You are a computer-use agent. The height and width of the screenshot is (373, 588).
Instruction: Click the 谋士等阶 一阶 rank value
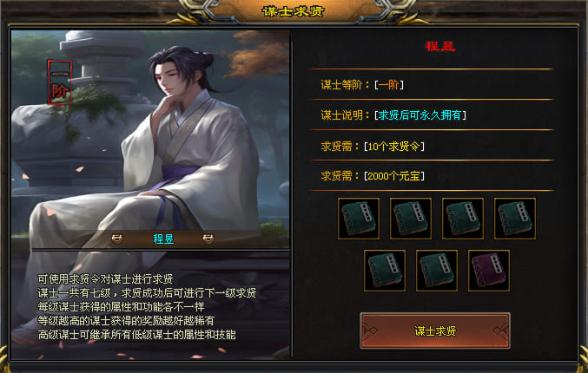388,85
